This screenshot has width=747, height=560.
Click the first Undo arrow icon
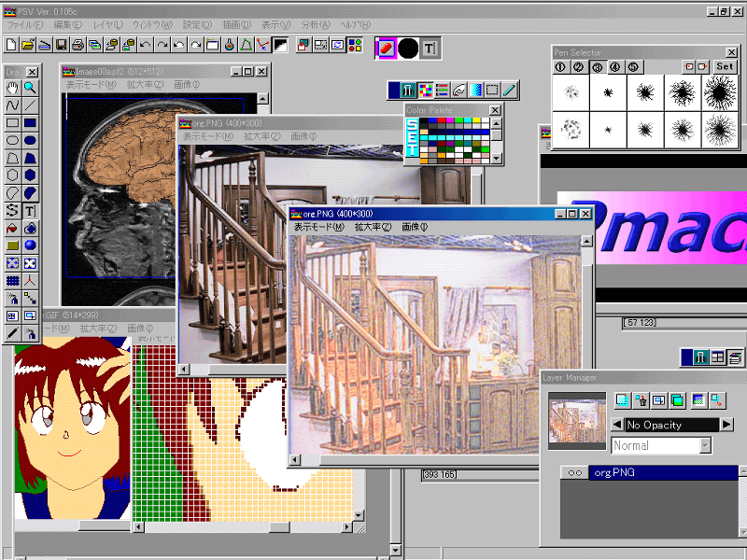(x=146, y=45)
